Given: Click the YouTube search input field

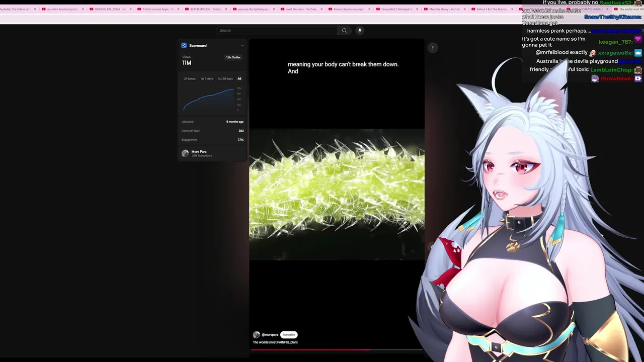Looking at the screenshot, I should click(x=277, y=31).
